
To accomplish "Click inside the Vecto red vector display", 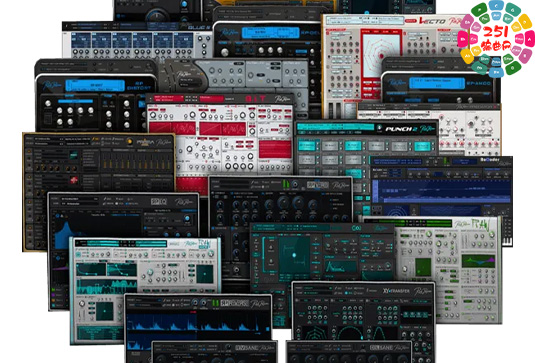I will click(381, 55).
